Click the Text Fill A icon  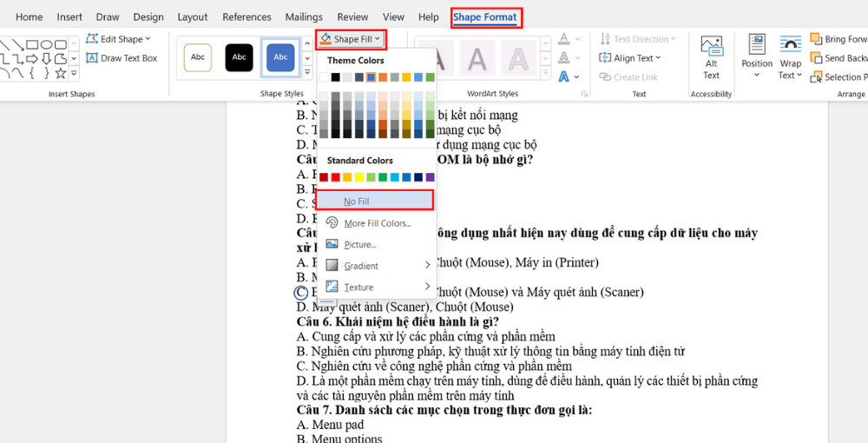(564, 39)
